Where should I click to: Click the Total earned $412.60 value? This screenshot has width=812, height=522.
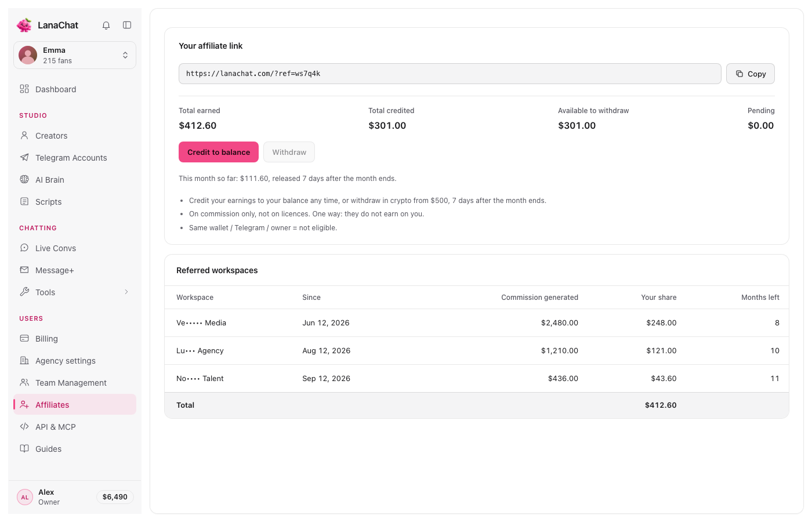pos(198,125)
